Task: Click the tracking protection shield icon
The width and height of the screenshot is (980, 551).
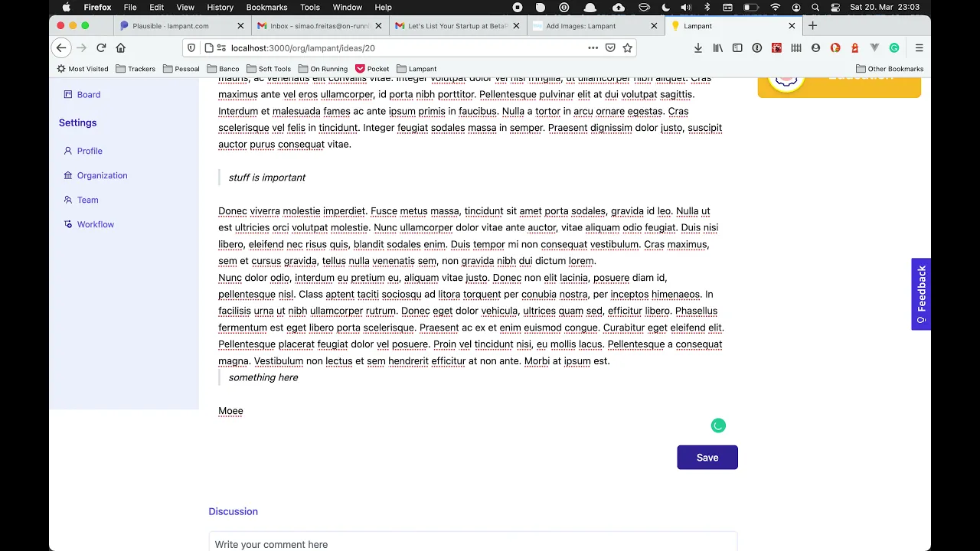Action: click(191, 47)
